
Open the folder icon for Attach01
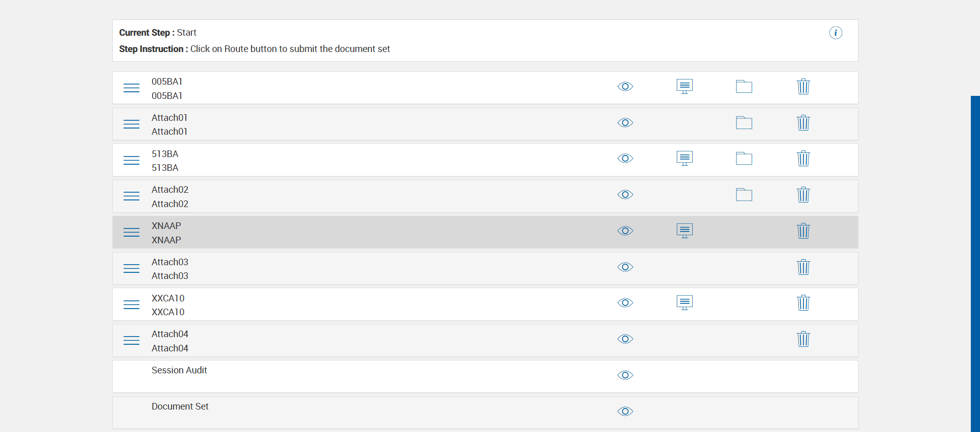[744, 123]
